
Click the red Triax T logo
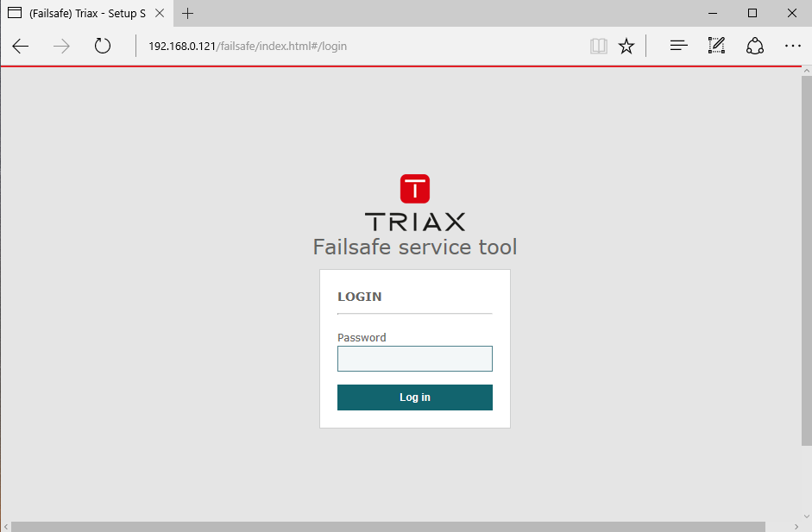click(x=415, y=189)
